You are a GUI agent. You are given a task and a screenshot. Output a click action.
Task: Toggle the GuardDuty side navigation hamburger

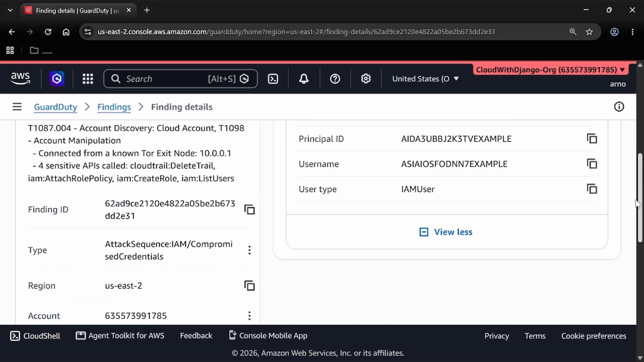coord(17,107)
